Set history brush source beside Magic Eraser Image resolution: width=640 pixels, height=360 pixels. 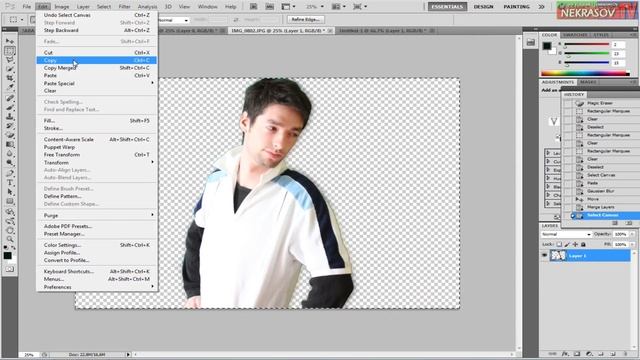[567, 103]
